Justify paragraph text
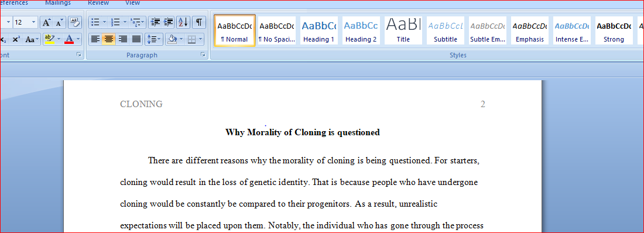The height and width of the screenshot is (233, 644). pos(136,39)
